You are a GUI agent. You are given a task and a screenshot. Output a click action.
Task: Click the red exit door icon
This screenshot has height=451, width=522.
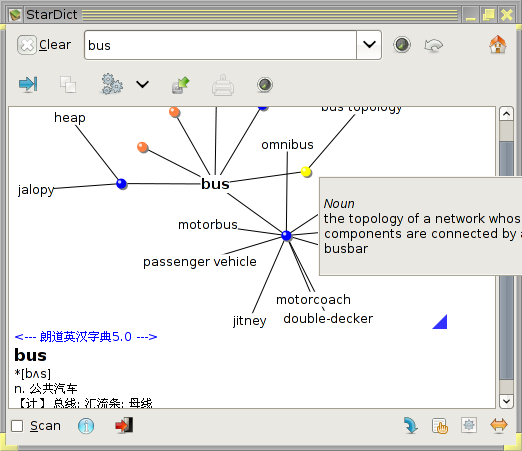tap(124, 425)
